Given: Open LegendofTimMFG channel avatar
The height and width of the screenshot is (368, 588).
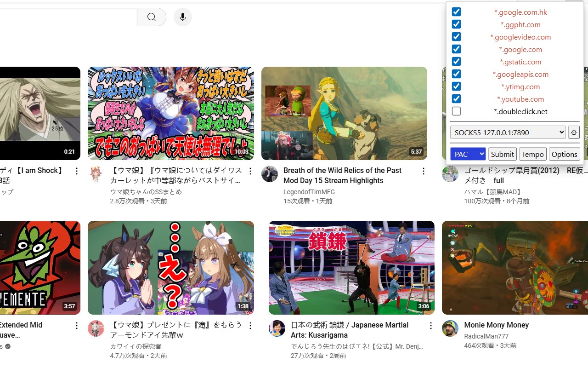Looking at the screenshot, I should click(270, 174).
